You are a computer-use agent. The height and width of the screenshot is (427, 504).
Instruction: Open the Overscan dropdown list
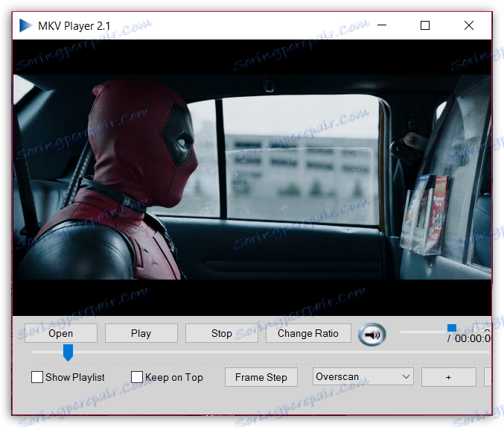click(x=363, y=377)
